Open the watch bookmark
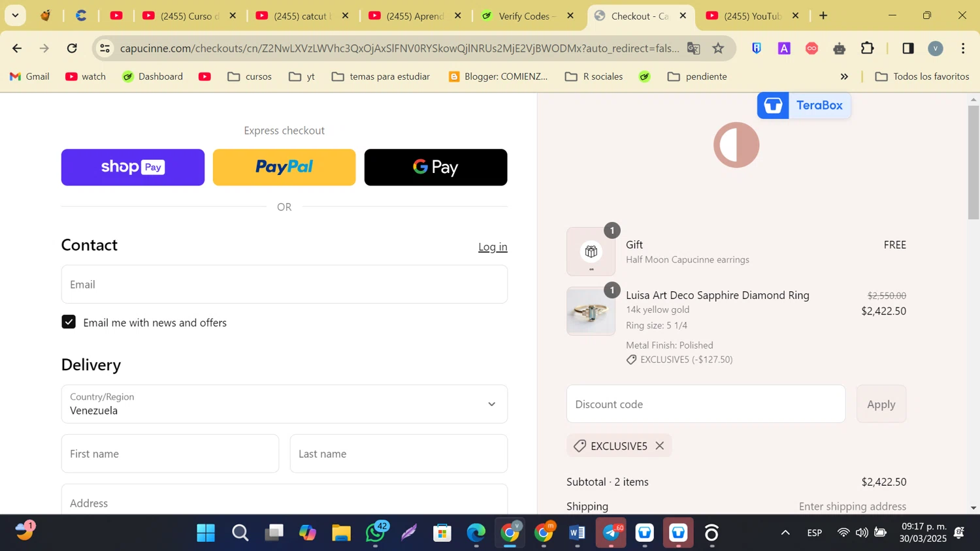The image size is (980, 551). click(x=86, y=76)
